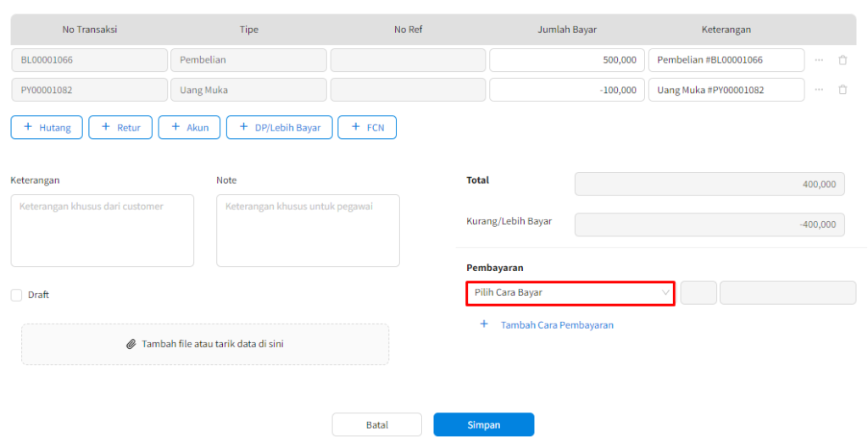The width and height of the screenshot is (868, 443).
Task: Add an Akun entry
Action: coord(189,127)
